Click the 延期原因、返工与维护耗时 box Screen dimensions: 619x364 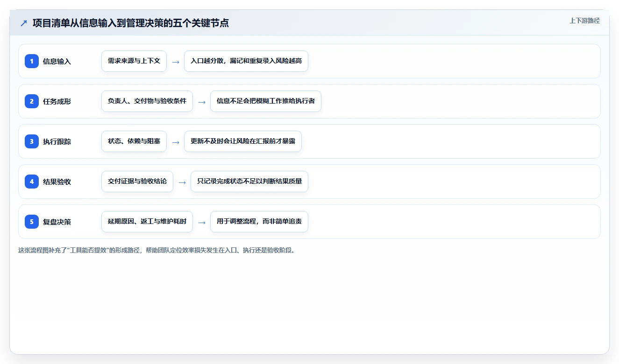(147, 222)
